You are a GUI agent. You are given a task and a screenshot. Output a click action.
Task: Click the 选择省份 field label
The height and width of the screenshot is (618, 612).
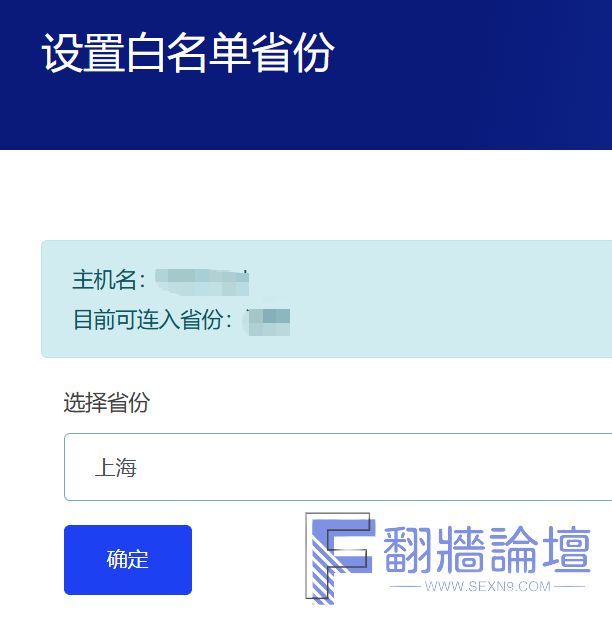107,403
